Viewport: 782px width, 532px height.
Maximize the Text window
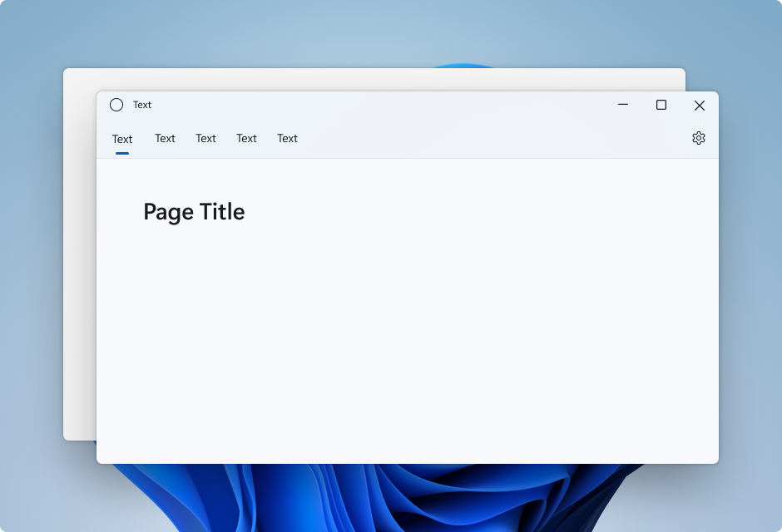pyautogui.click(x=661, y=106)
